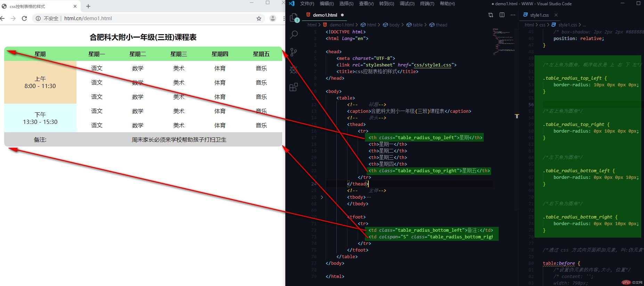Viewport: 644px width, 286px height.
Task: Click table header cell 星期五
Action: 261,54
